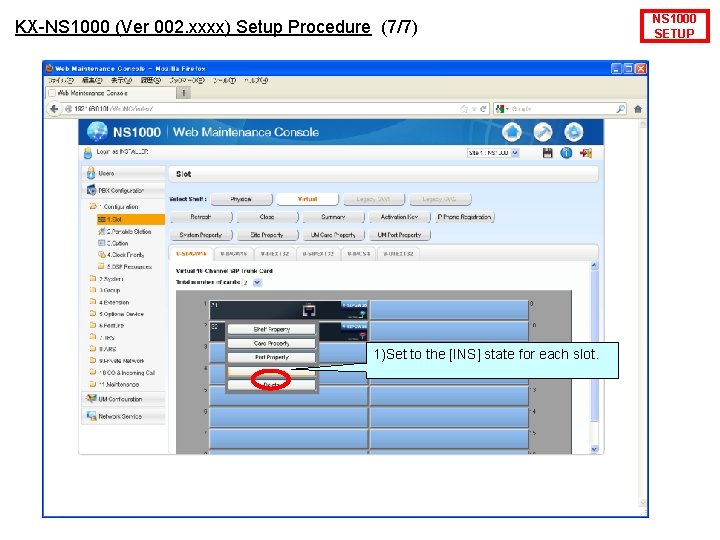Open the blue information icon
Viewport: 720px width, 540px height.
[566, 153]
